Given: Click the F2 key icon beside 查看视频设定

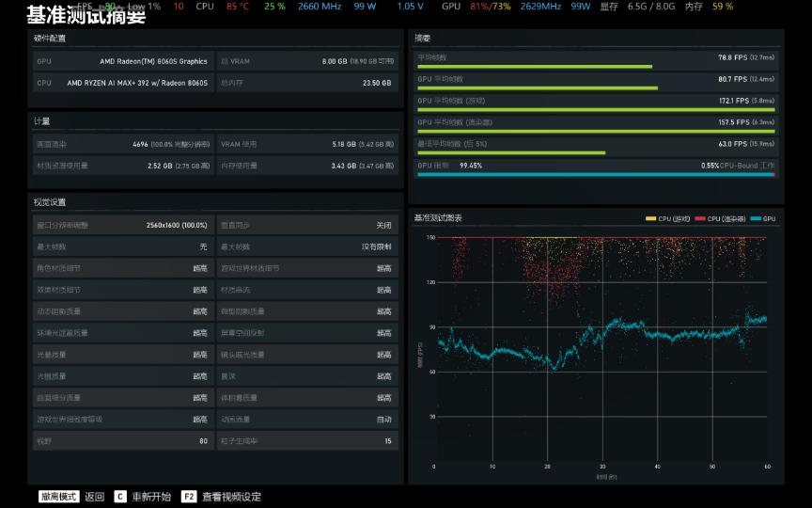Looking at the screenshot, I should coord(189,497).
